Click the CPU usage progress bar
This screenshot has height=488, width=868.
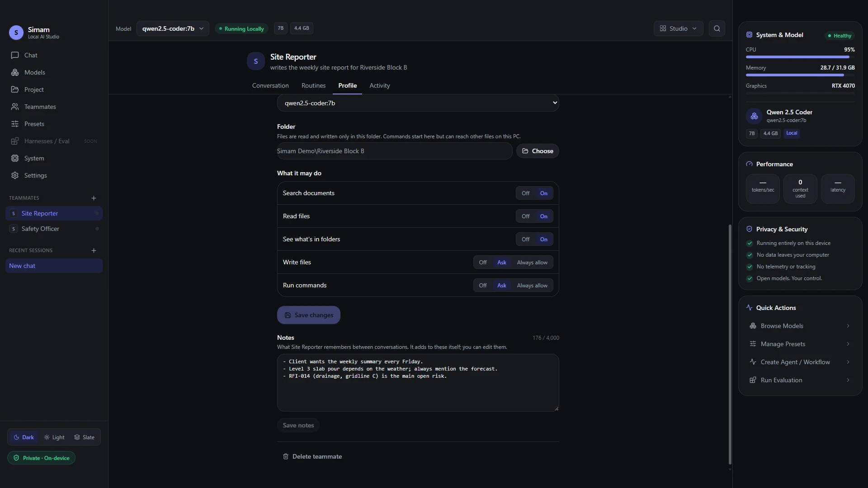(800, 57)
